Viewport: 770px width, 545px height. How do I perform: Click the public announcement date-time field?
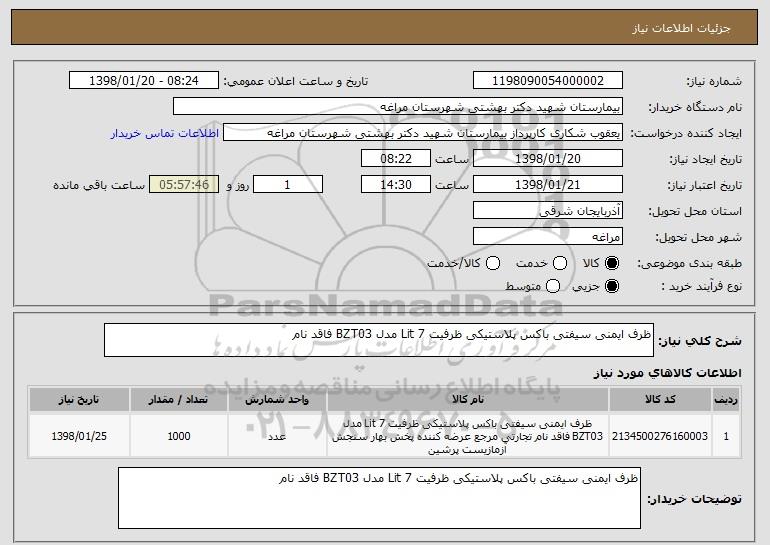[147, 81]
